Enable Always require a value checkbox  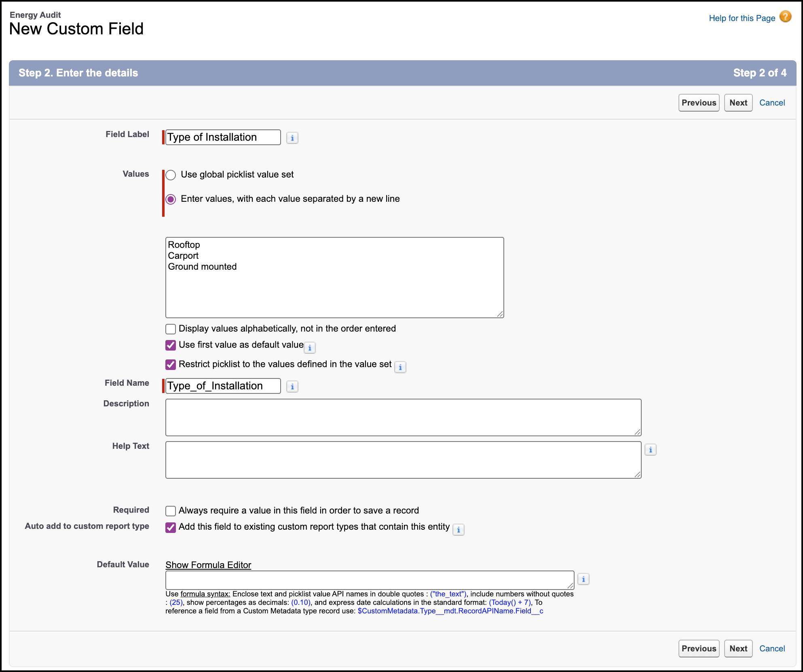[x=171, y=511]
